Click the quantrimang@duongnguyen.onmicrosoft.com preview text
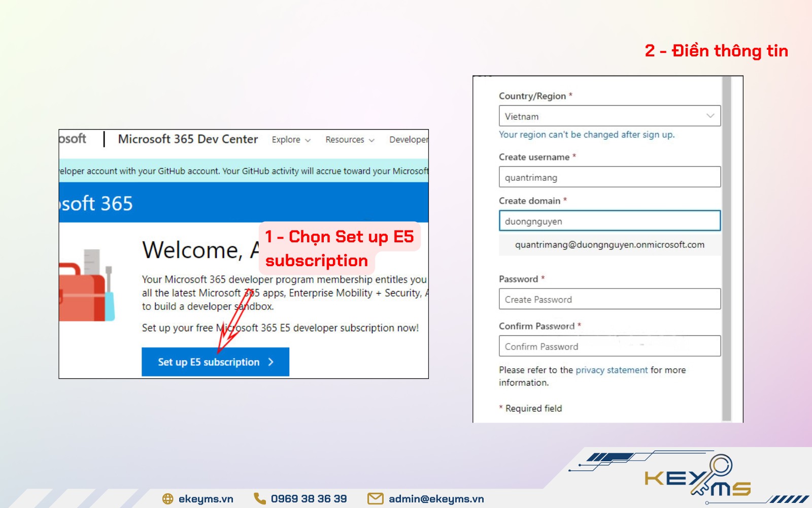 (x=610, y=244)
